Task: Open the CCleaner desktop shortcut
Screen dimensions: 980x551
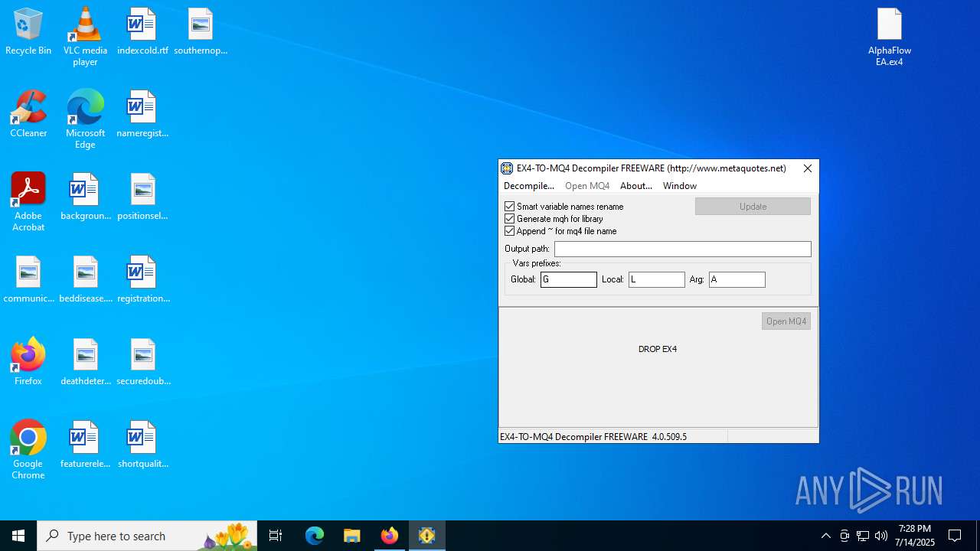Action: click(x=28, y=114)
